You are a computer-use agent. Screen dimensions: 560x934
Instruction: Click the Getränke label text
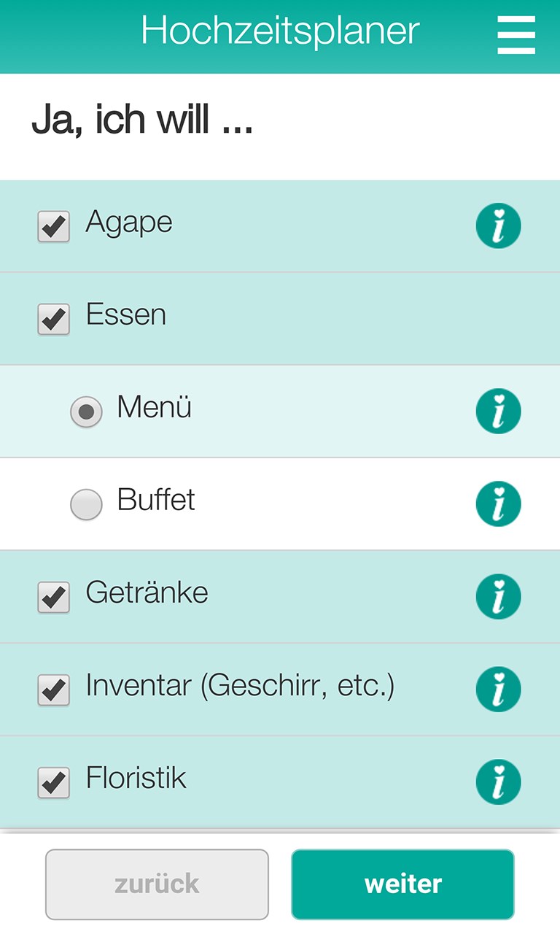point(147,593)
